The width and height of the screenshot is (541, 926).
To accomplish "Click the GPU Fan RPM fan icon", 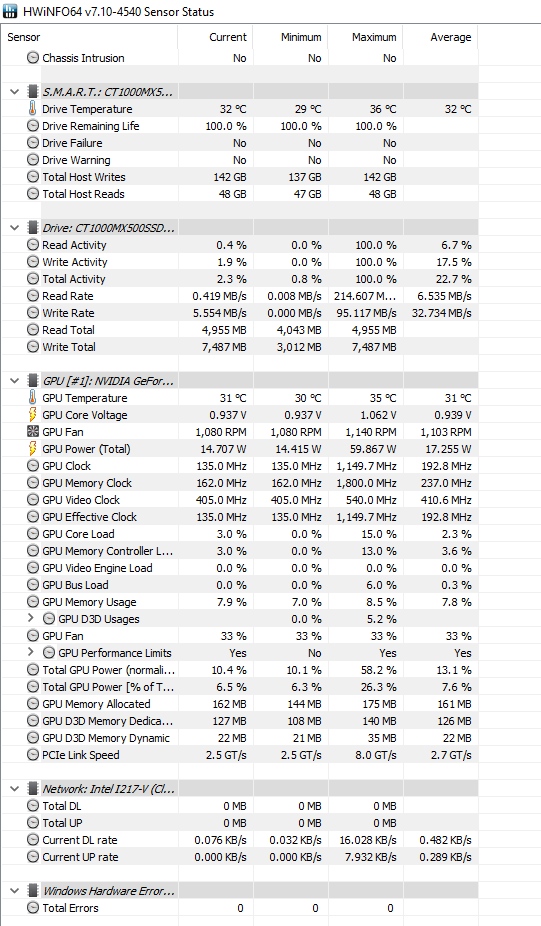I will pos(33,432).
